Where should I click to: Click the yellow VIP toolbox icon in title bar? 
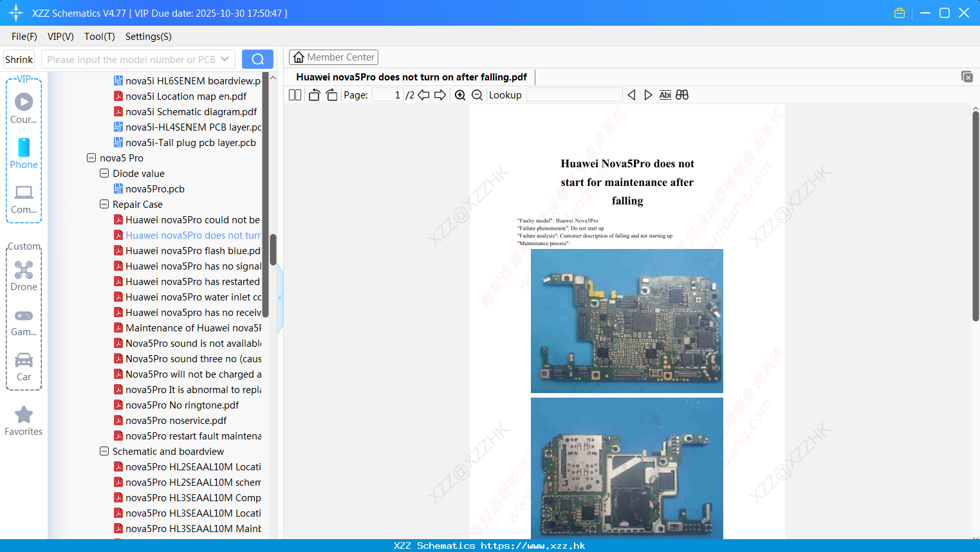point(900,13)
